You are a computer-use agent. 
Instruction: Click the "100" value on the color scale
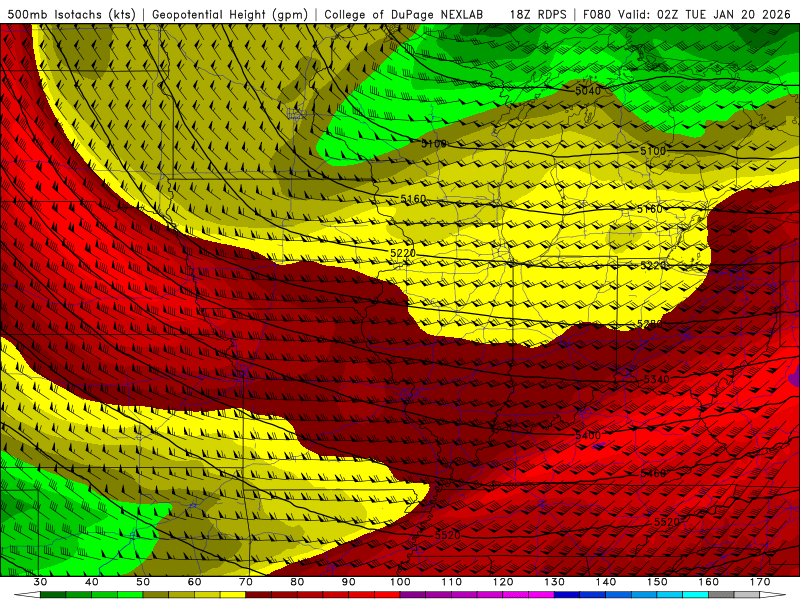400,582
